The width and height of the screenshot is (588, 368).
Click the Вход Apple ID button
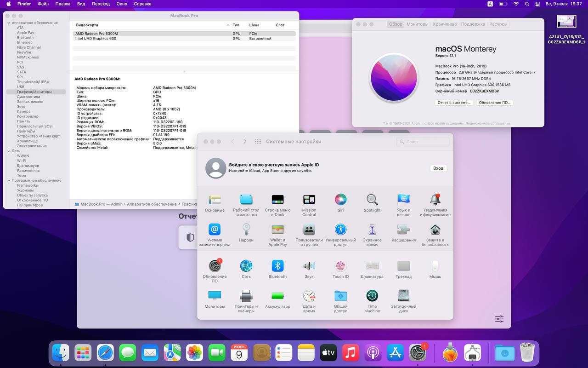(438, 168)
